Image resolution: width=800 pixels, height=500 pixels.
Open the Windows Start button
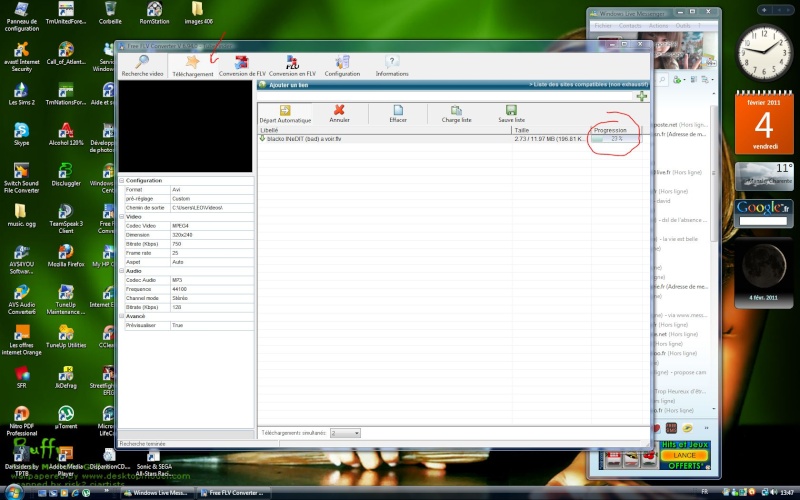[x=13, y=492]
